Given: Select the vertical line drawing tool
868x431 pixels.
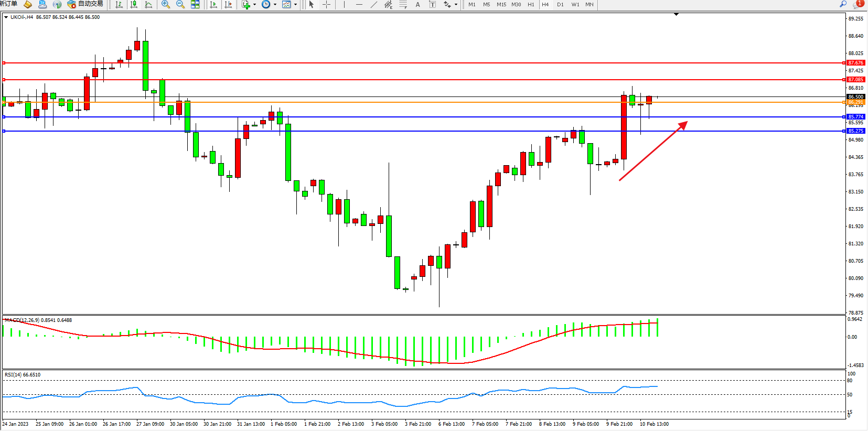Looking at the screenshot, I should 344,4.
